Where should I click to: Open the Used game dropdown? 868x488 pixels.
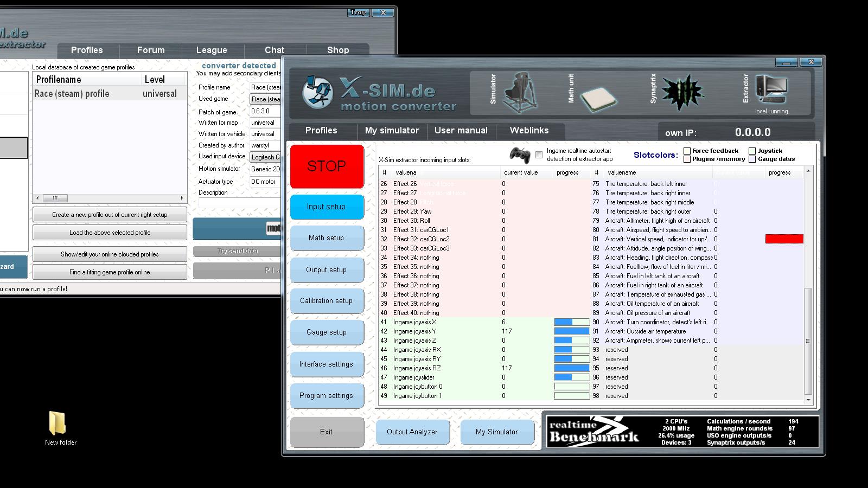(265, 99)
